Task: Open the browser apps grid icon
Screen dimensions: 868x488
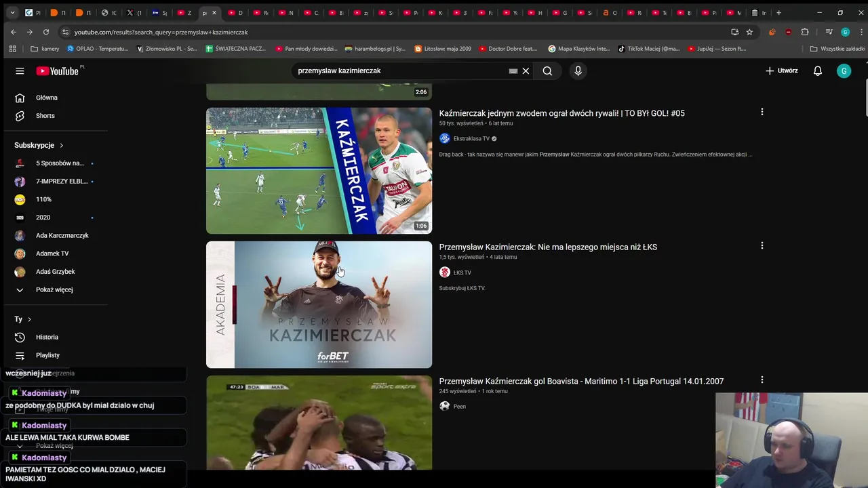Action: 12,49
